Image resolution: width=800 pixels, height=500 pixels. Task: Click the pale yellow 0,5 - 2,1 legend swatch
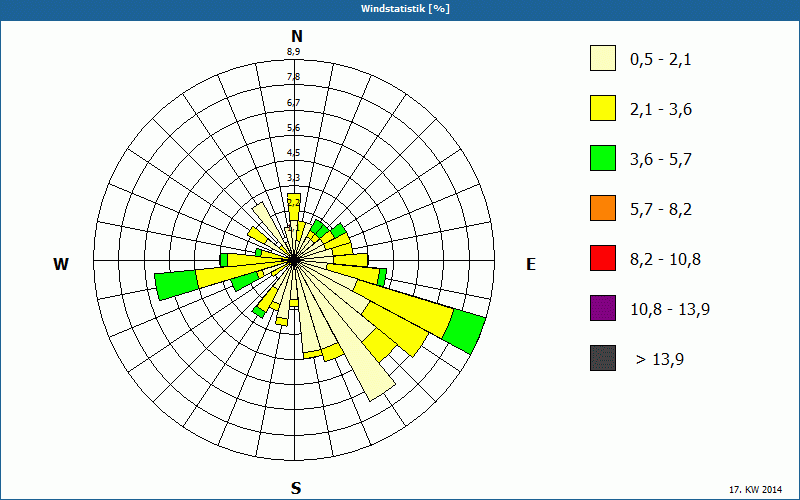click(603, 58)
